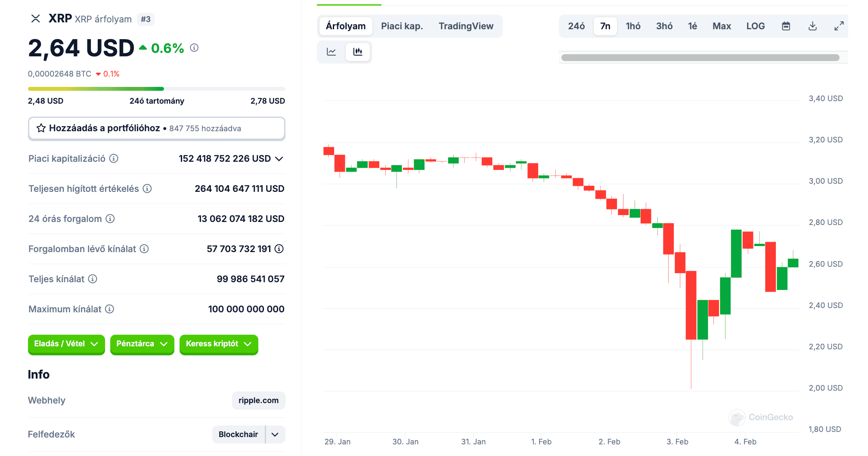
Task: Open info icon for 24 órás forgalom
Action: point(110,219)
